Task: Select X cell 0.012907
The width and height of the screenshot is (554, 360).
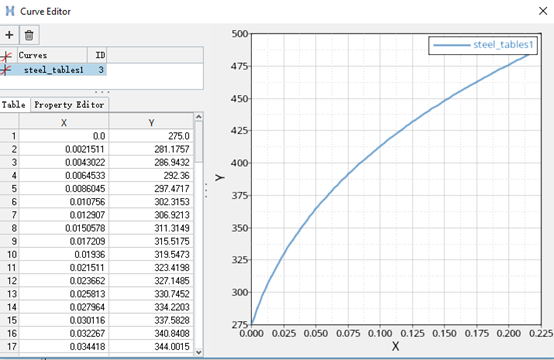Action: click(x=64, y=215)
